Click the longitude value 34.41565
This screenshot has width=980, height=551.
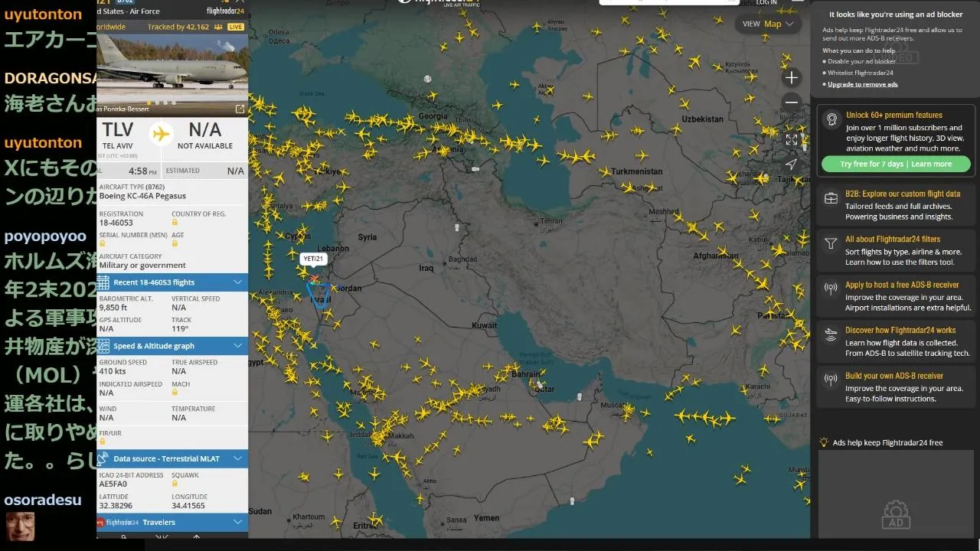pos(188,506)
